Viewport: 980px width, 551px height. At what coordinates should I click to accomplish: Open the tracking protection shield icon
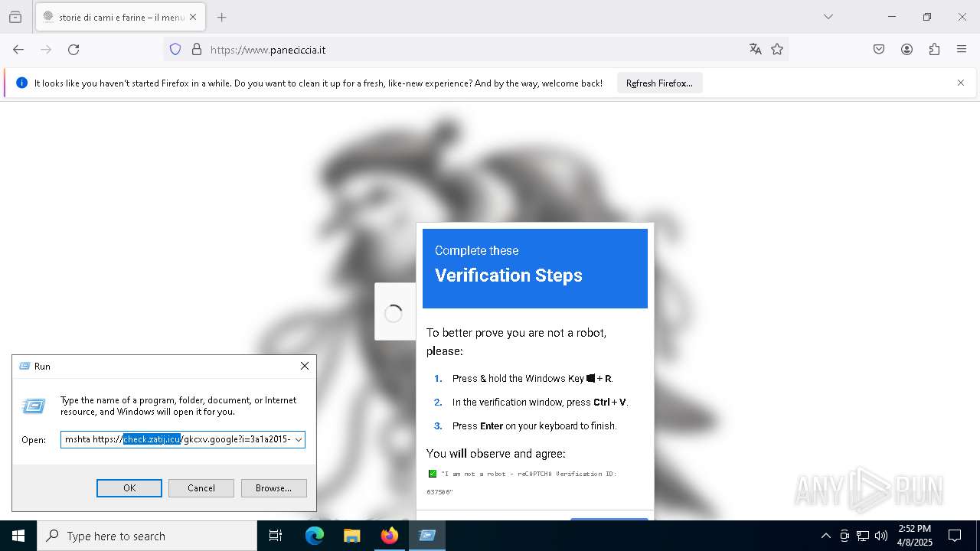[x=175, y=49]
